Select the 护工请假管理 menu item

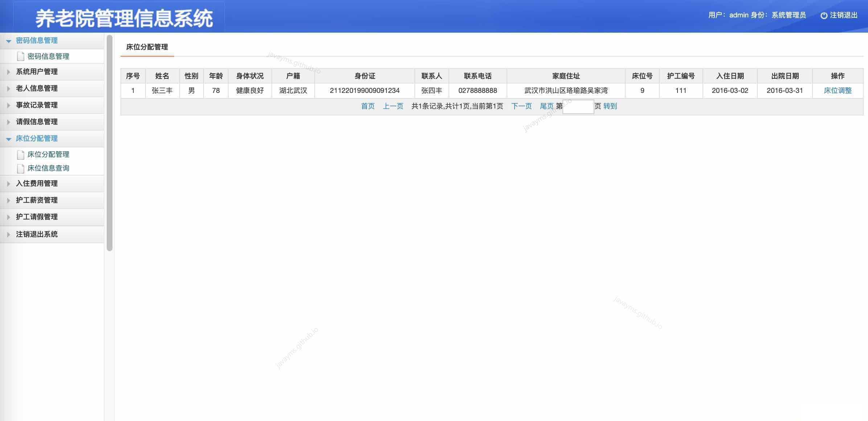(36, 217)
